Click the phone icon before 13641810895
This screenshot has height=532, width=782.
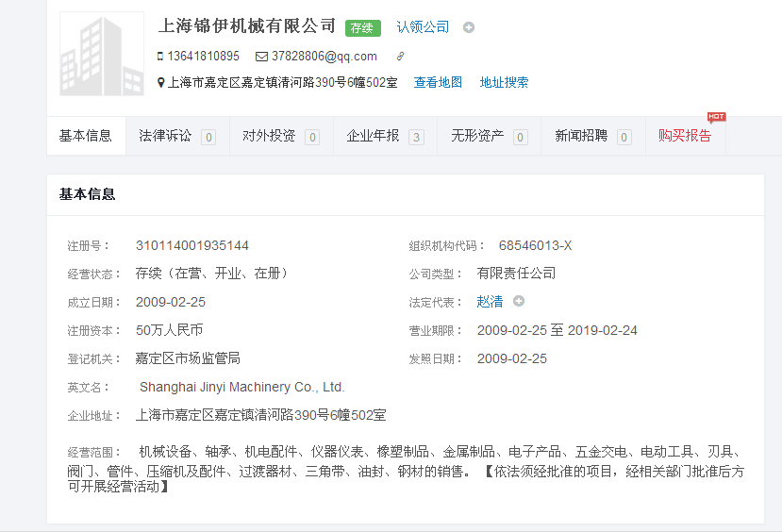click(x=160, y=57)
